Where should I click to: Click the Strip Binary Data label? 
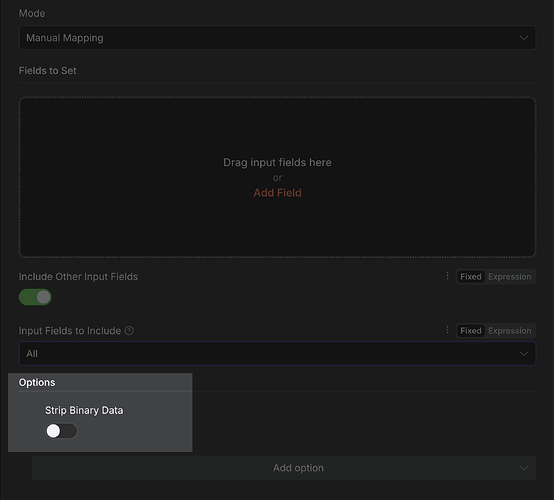pos(84,410)
